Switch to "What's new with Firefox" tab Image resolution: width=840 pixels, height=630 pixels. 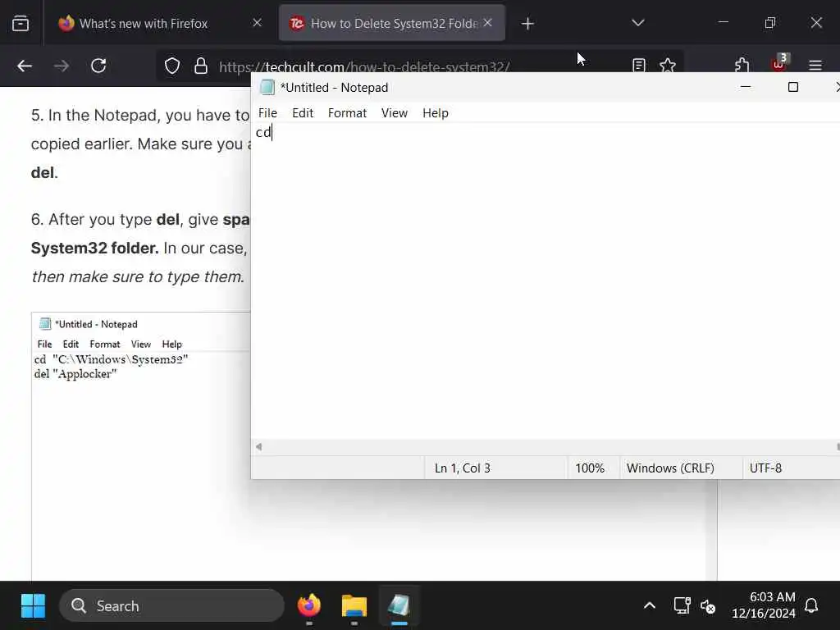tap(143, 23)
